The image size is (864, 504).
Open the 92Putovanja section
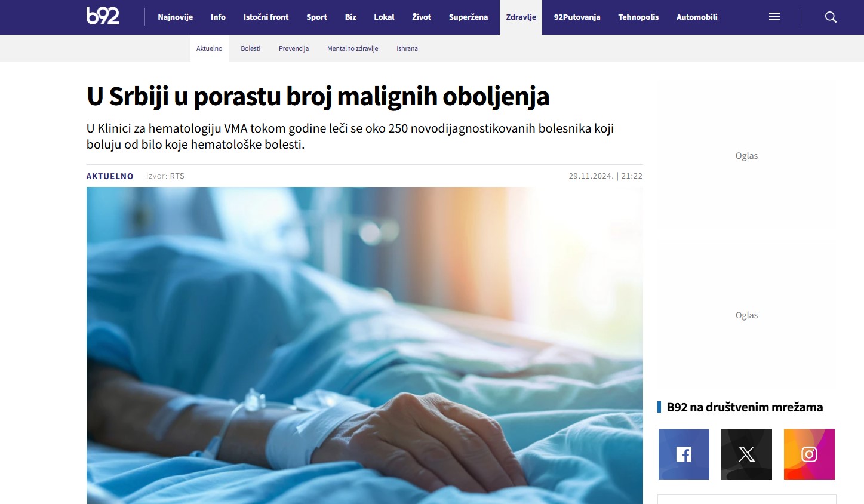click(x=577, y=17)
